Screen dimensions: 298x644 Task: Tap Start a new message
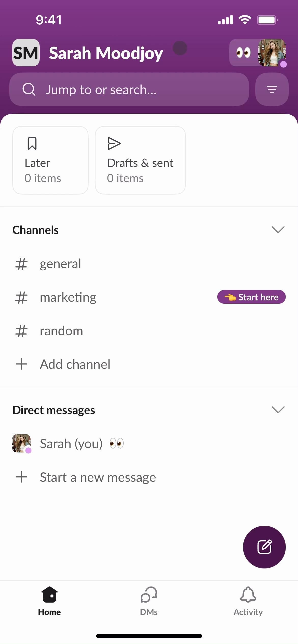[98, 477]
